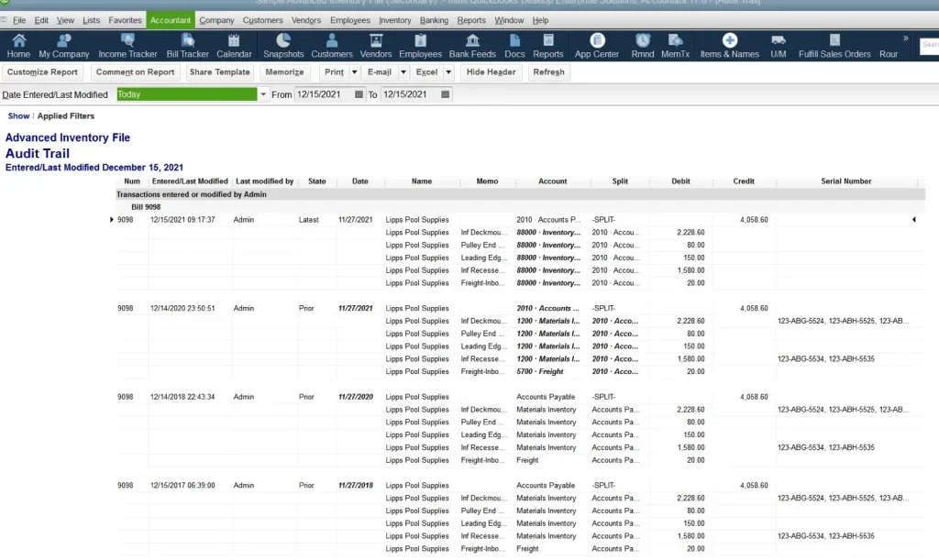Click the Share Template button
The width and height of the screenshot is (939, 560).
(219, 72)
